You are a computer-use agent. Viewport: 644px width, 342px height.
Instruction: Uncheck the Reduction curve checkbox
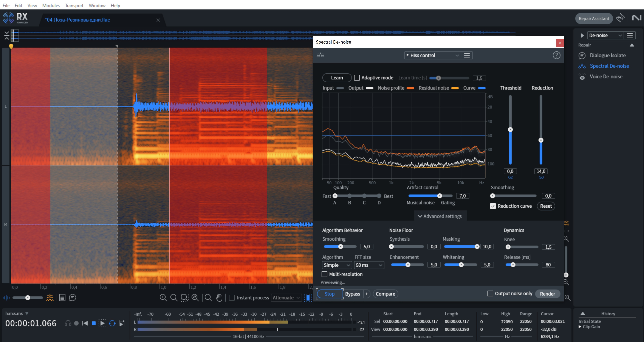(x=493, y=206)
